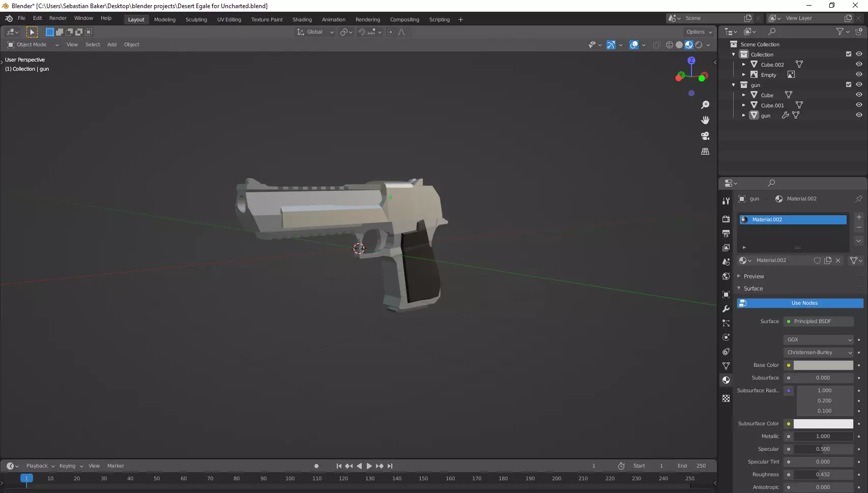
Task: Collapse the gun collection
Action: coord(734,85)
